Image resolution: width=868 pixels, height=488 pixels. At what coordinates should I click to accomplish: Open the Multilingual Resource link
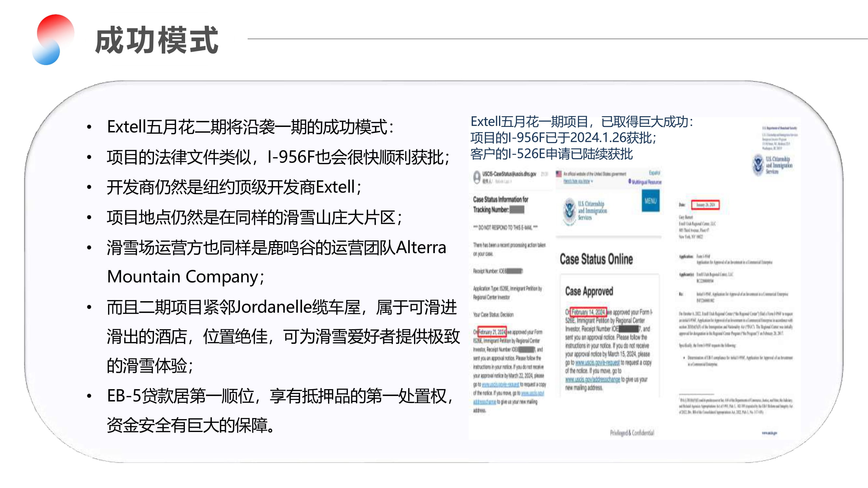(x=644, y=182)
